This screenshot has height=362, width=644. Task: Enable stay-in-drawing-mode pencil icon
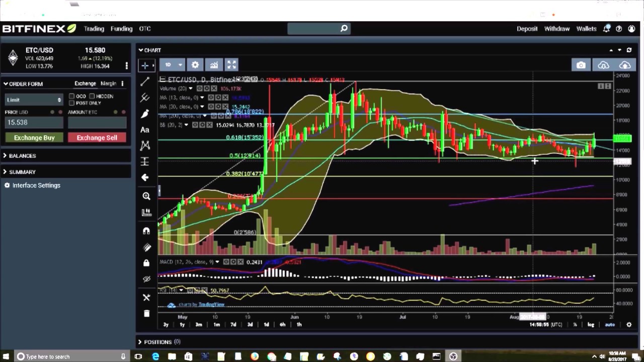[x=146, y=247]
